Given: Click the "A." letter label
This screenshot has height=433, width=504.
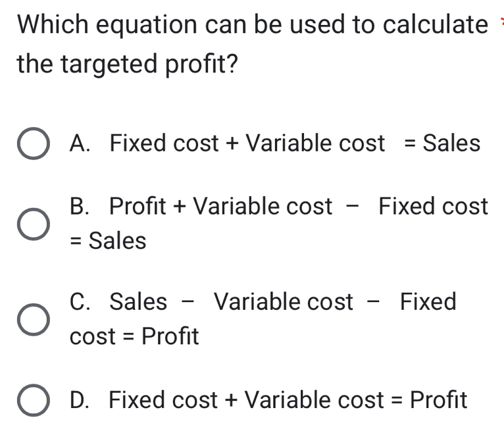Looking at the screenshot, I should point(79,143).
